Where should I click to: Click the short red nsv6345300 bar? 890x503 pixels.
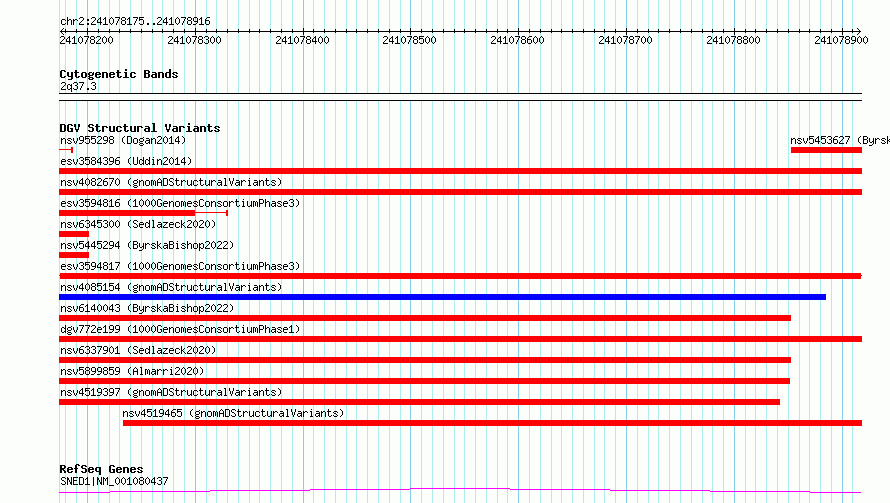(x=74, y=234)
